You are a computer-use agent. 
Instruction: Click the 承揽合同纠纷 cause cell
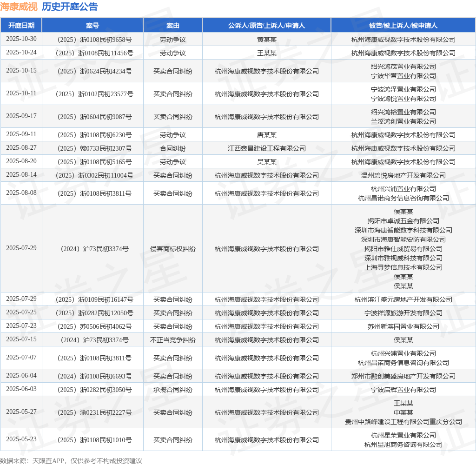pos(173,390)
